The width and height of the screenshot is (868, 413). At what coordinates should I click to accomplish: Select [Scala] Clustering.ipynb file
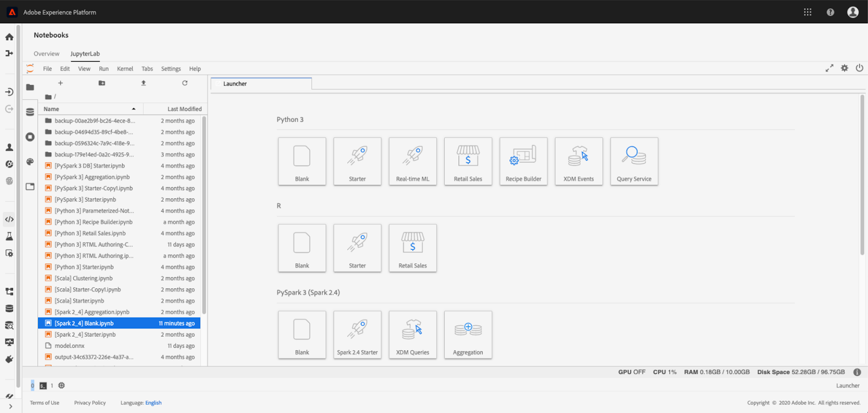click(119, 278)
